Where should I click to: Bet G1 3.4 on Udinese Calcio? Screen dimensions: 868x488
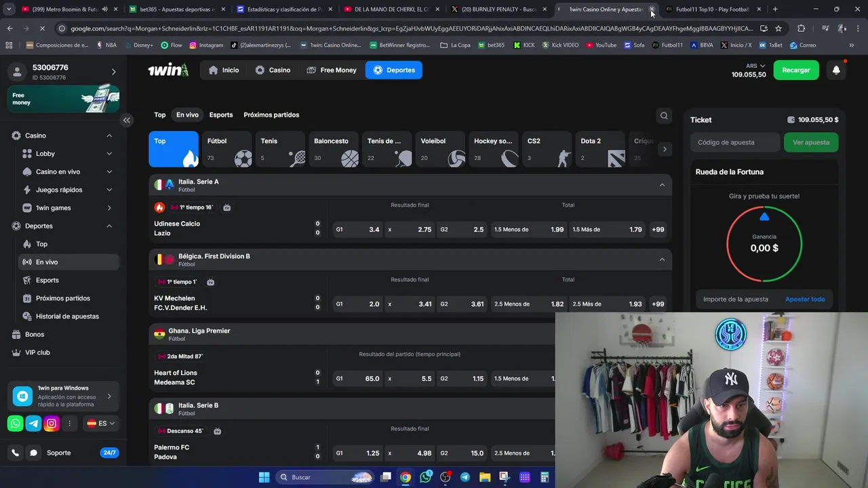pos(357,230)
